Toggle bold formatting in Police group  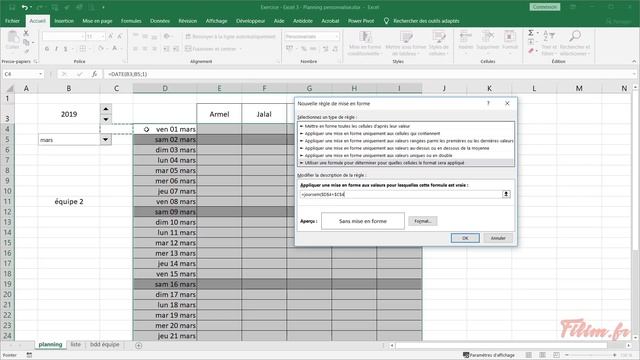(47, 49)
